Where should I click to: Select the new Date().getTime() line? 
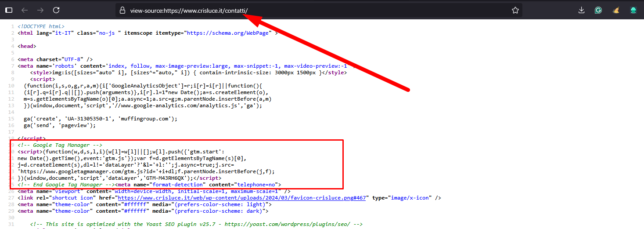[132, 158]
